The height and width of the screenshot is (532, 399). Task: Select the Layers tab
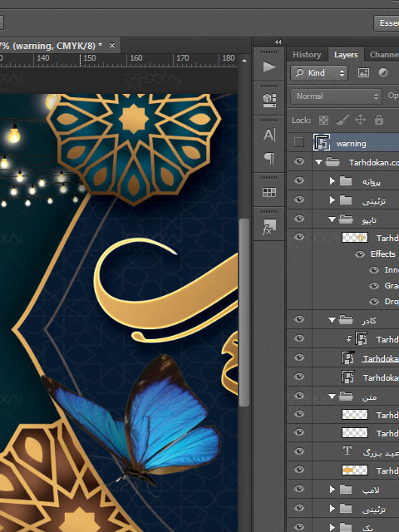pyautogui.click(x=346, y=55)
